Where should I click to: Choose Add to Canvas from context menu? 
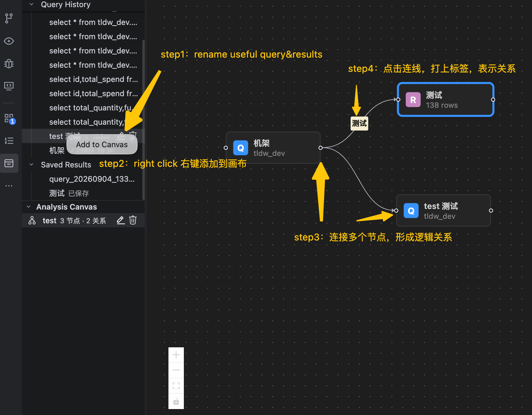102,145
